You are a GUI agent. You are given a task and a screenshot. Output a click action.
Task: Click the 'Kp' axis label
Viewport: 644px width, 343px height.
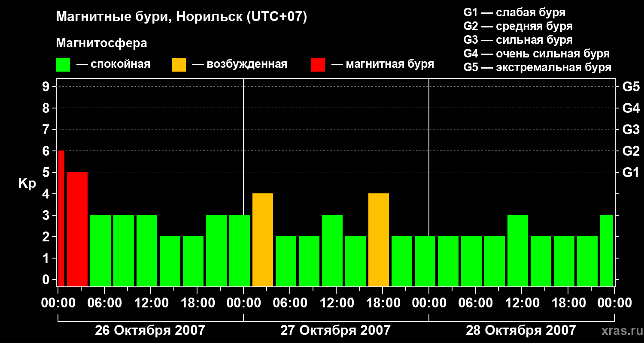point(27,184)
